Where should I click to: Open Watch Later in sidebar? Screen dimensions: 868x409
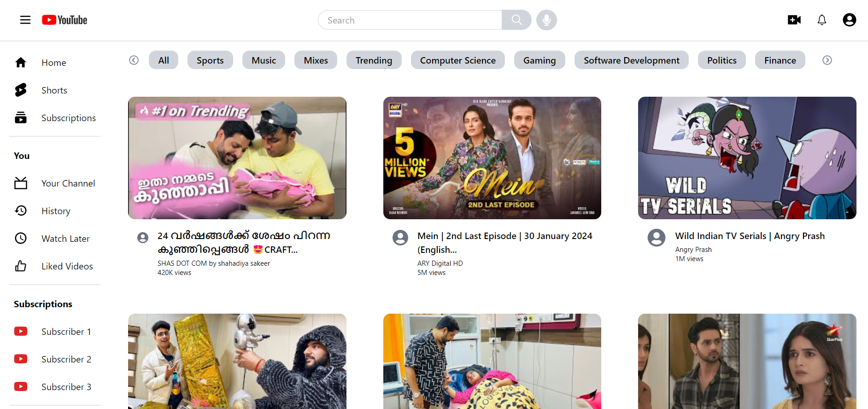pyautogui.click(x=65, y=239)
